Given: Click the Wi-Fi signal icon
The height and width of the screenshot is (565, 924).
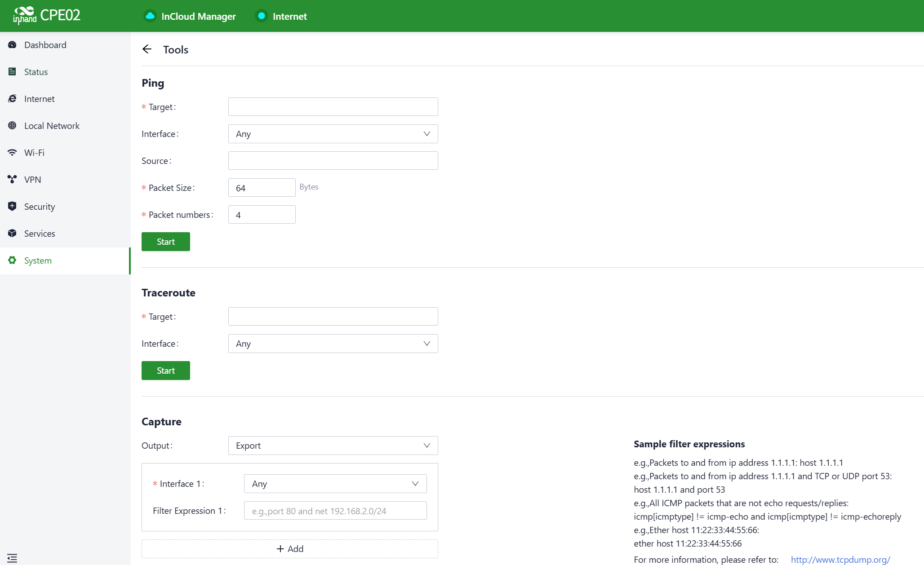Looking at the screenshot, I should click(12, 153).
